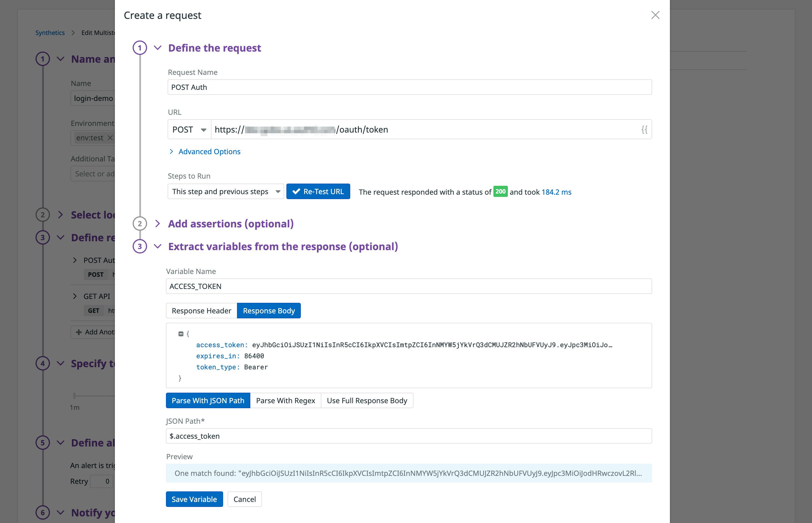Open the Steps to Run dropdown

[x=225, y=192]
